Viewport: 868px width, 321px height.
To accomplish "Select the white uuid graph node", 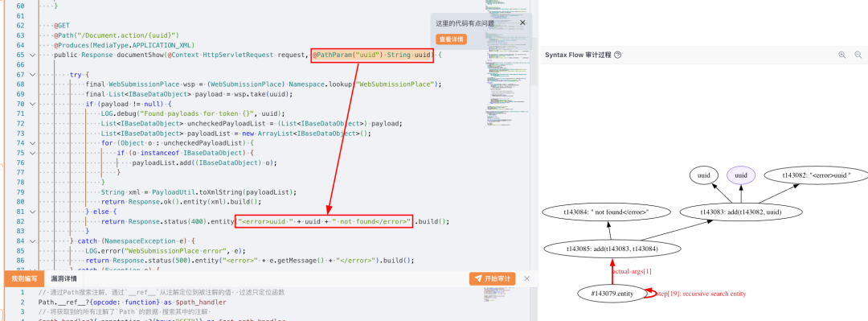I will coord(703,175).
